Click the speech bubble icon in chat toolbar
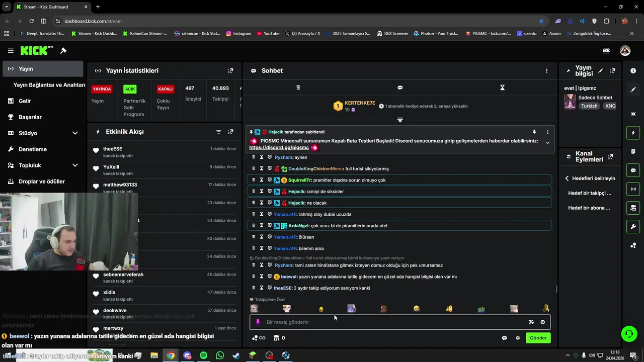The height and width of the screenshot is (362, 644). [400, 87]
